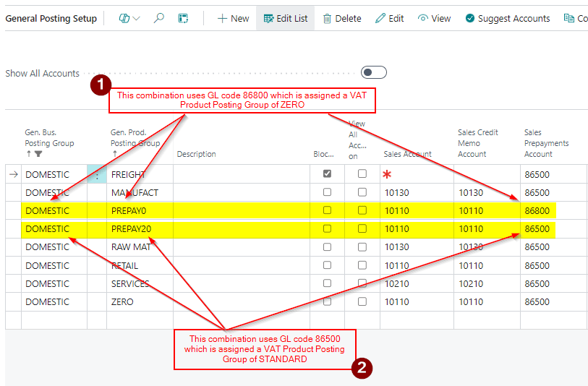Viewport: 588px width, 386px height.
Task: Click prepayments account 86800 in PREPAY0 row
Action: point(537,211)
